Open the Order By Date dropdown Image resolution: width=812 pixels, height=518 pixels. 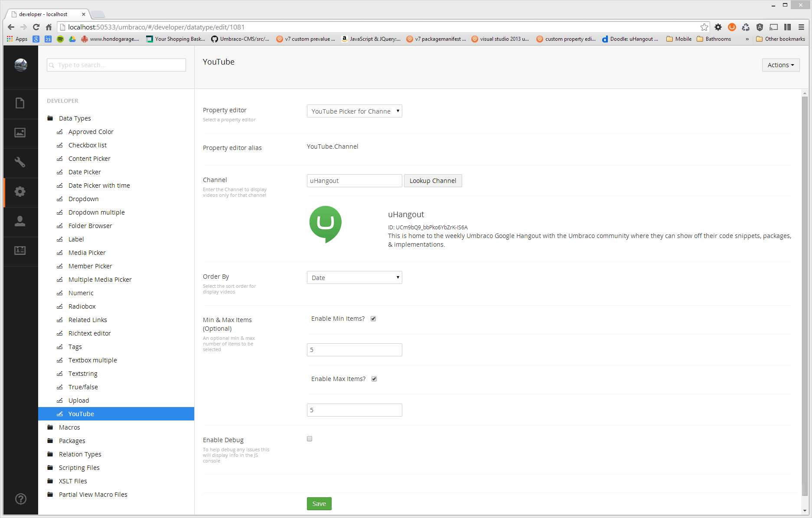point(354,278)
